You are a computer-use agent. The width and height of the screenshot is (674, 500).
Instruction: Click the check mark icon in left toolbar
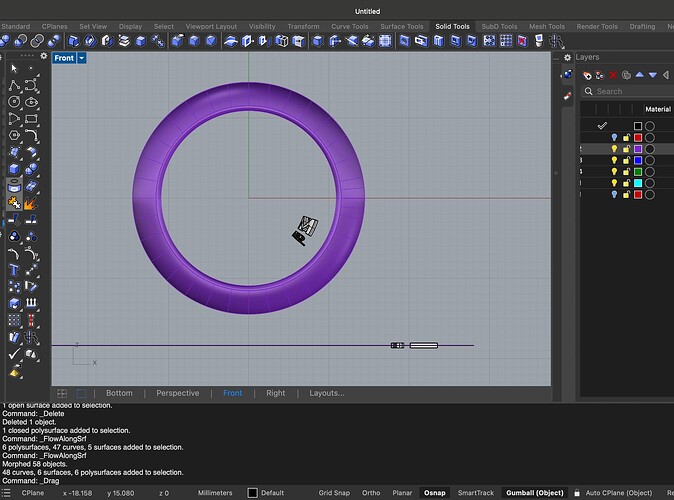click(14, 354)
